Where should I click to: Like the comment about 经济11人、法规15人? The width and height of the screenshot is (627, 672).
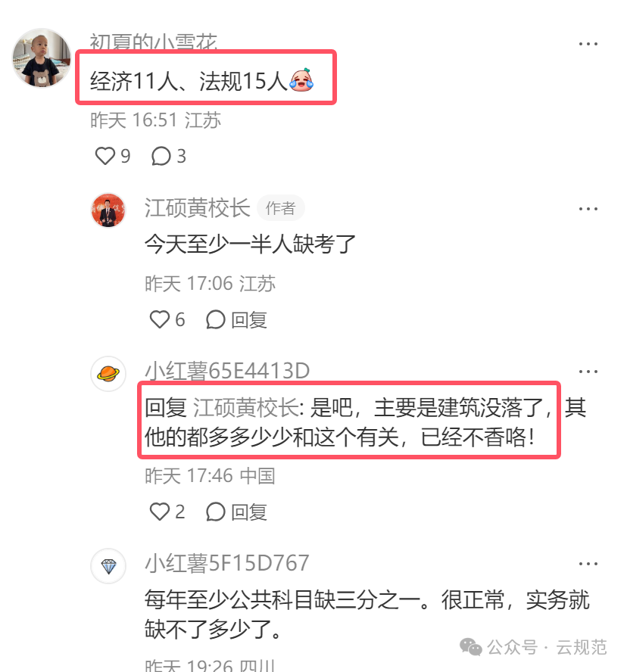[105, 156]
